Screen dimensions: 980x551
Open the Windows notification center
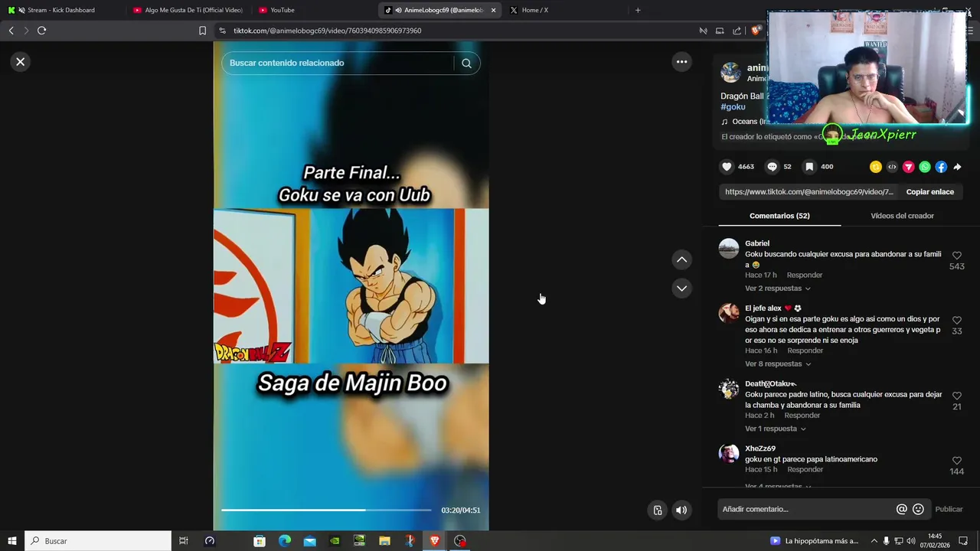click(963, 541)
